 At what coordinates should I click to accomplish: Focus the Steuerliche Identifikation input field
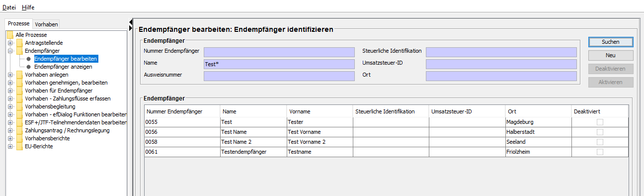pyautogui.click(x=501, y=52)
